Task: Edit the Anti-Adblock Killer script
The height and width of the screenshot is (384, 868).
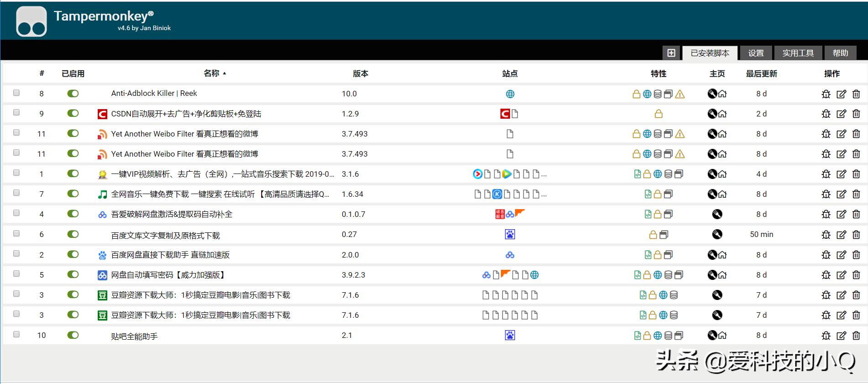Action: pos(841,94)
